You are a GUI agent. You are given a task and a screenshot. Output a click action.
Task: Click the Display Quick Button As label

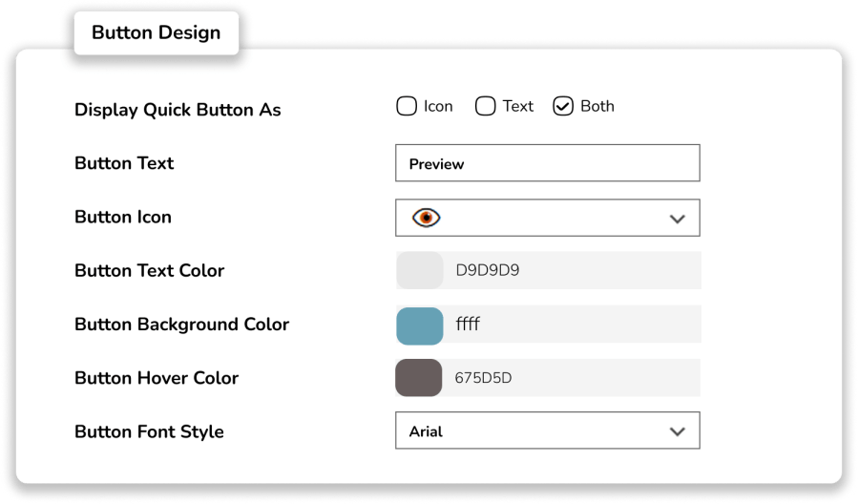178,110
